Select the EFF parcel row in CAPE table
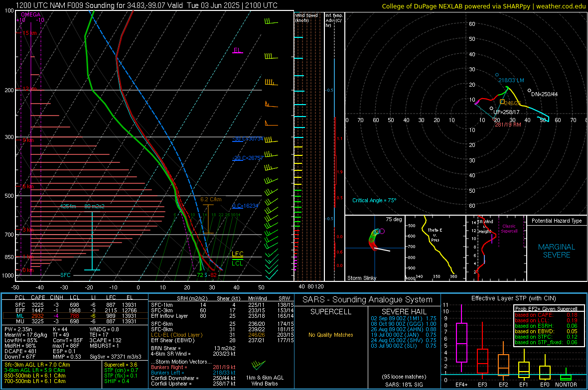Screen dimensions: 588x390 pyautogui.click(x=75, y=310)
